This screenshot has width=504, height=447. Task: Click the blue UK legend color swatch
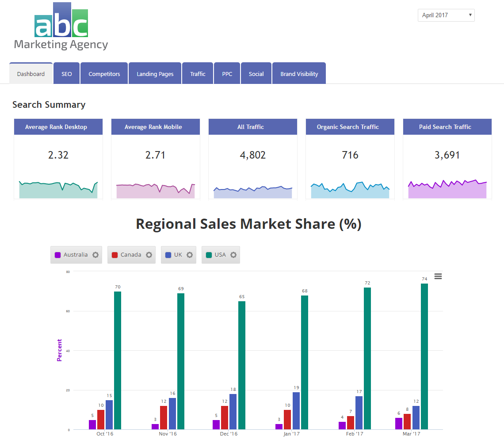coord(168,255)
